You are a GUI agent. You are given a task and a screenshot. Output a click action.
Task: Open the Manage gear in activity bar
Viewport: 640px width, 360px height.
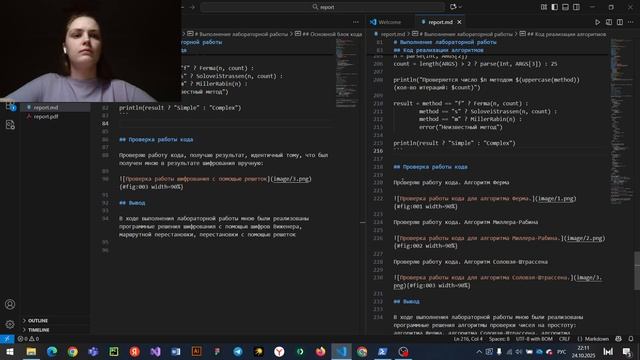tap(10, 324)
